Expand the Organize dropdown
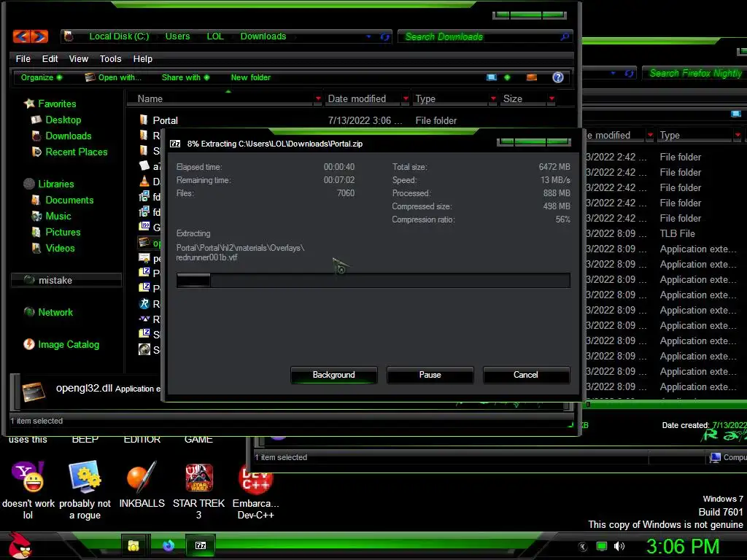 (42, 77)
